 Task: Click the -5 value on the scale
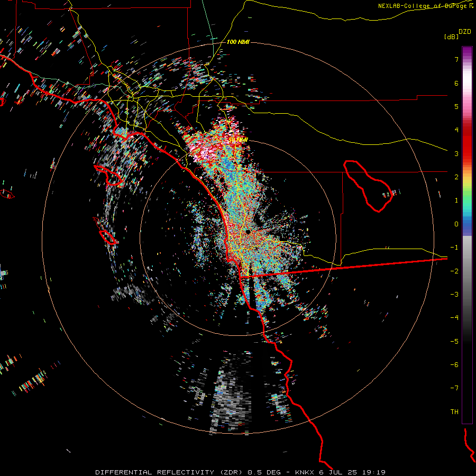(x=454, y=342)
